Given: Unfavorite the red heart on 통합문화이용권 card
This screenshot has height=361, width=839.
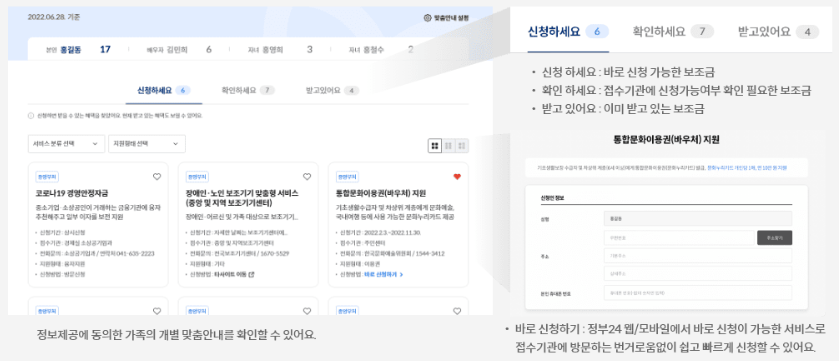Looking at the screenshot, I should coord(456,176).
